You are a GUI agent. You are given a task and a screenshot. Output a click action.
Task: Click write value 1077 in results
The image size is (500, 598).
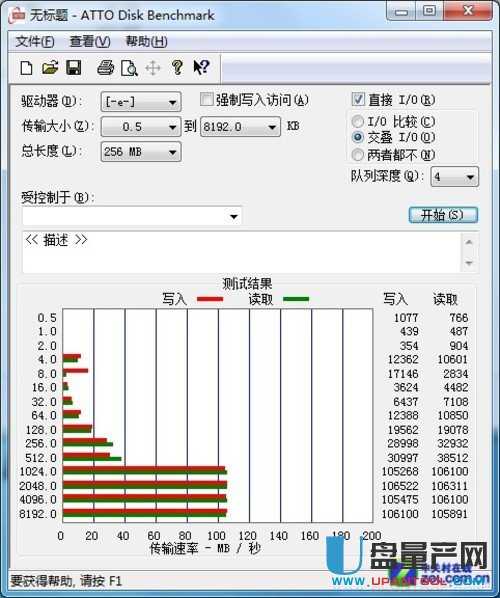coord(406,317)
